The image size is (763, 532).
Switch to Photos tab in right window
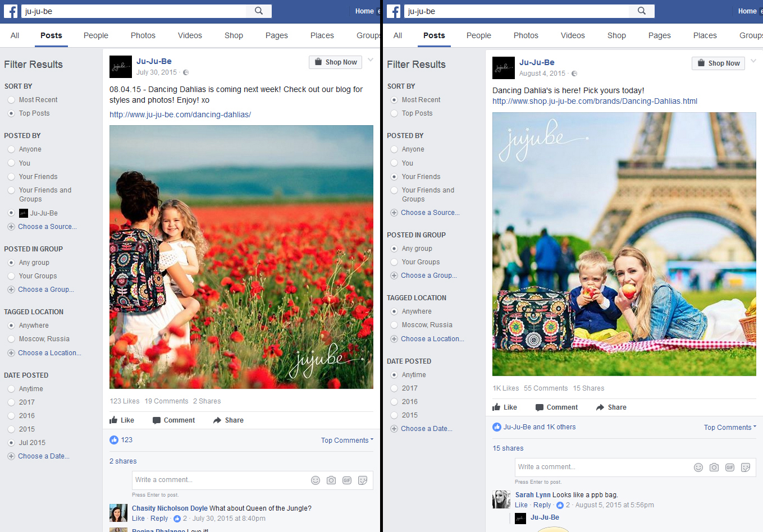(x=526, y=35)
